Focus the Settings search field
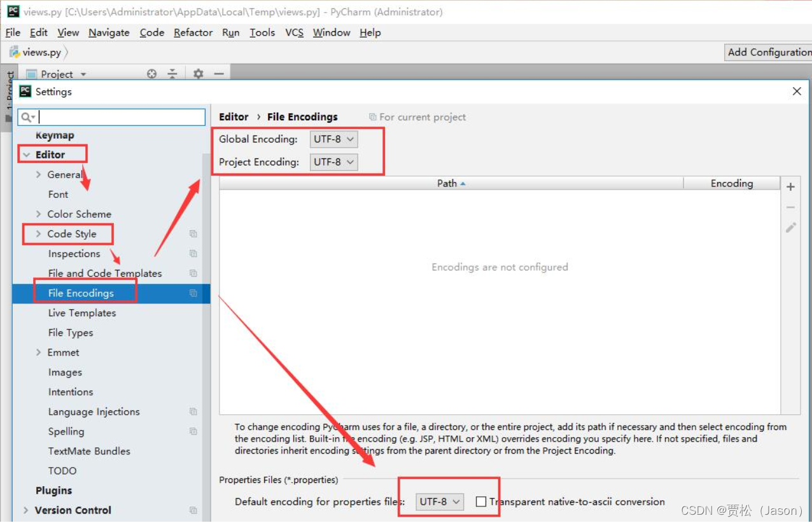The image size is (812, 523). click(x=111, y=117)
